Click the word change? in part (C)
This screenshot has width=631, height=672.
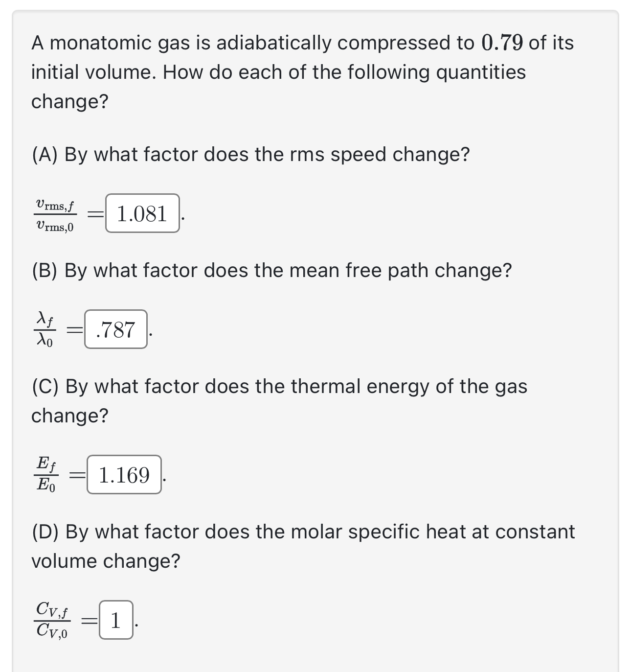[70, 415]
